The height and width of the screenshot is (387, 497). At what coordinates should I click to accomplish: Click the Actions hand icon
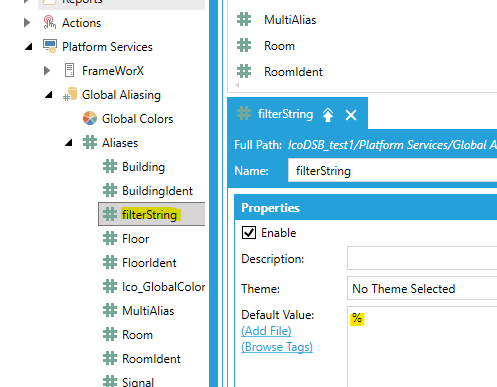pos(49,22)
